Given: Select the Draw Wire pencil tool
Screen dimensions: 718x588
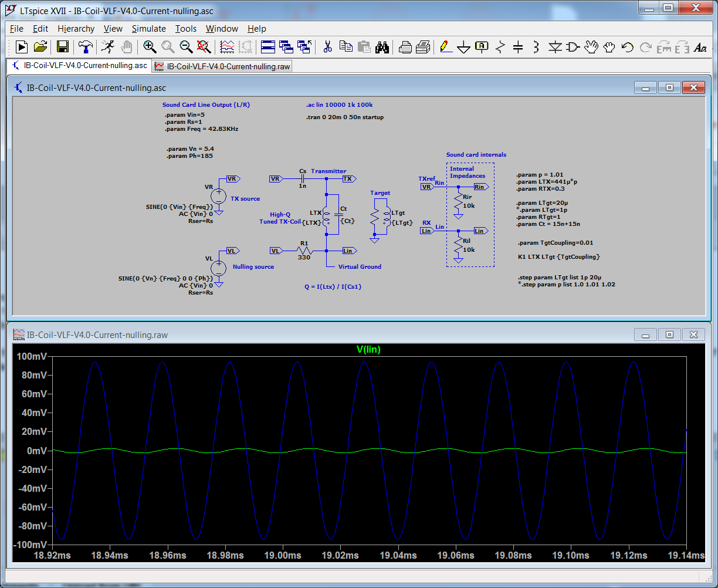Looking at the screenshot, I should (445, 47).
